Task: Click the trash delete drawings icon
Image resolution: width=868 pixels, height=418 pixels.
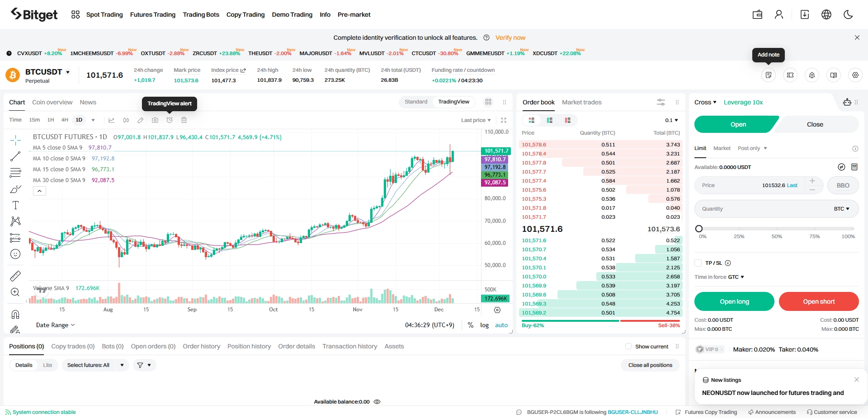Action: point(184,120)
